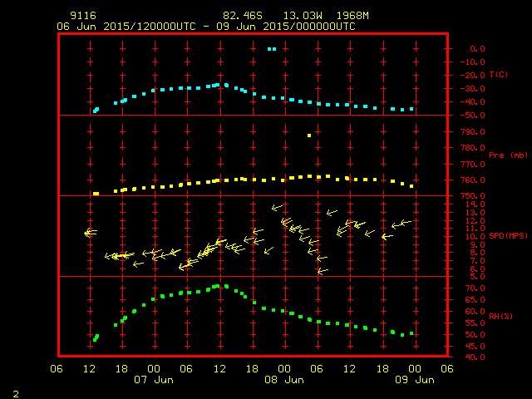The height and width of the screenshot is (399, 532).
Task: Click the end date "09 Jun 2015/000000UTC"
Action: coord(286,27)
